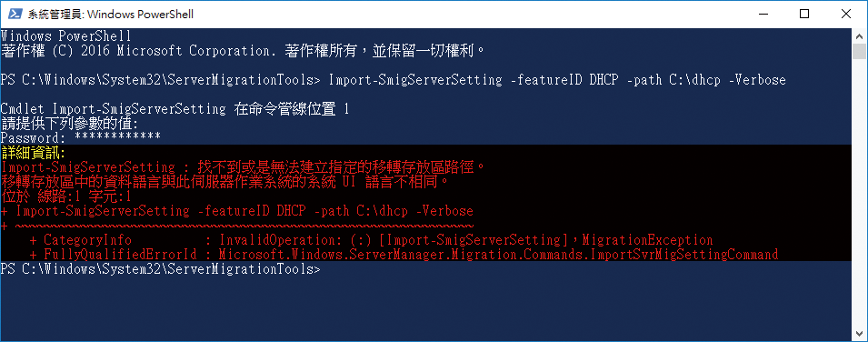Click the red text 位於 線路:1 字元:1
868x342 pixels.
[x=65, y=196]
